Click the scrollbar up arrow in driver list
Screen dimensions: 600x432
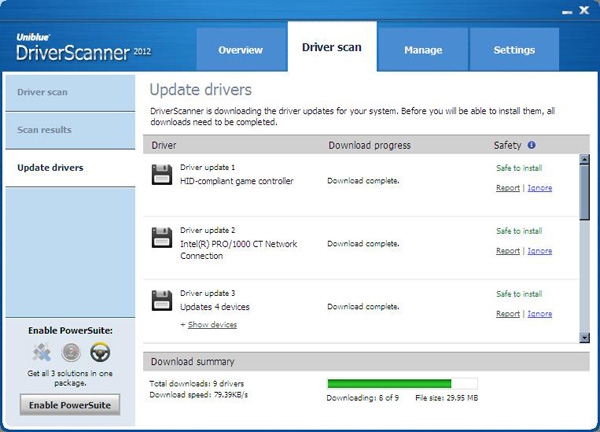click(584, 160)
